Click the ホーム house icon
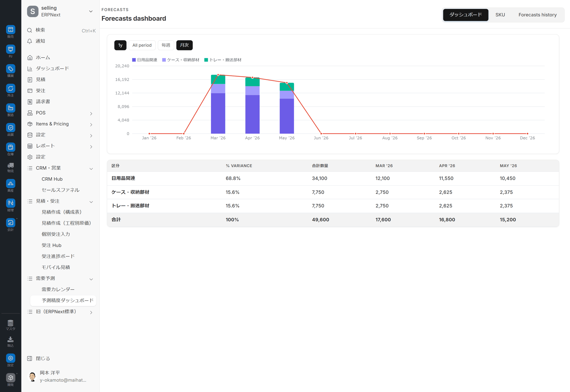Image resolution: width=570 pixels, height=392 pixels. click(x=30, y=58)
